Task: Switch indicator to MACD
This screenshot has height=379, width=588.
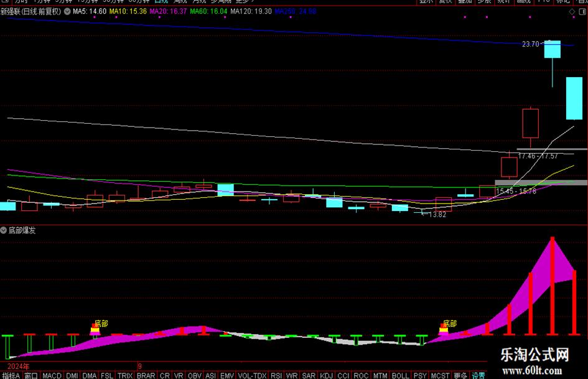Action: (52, 375)
